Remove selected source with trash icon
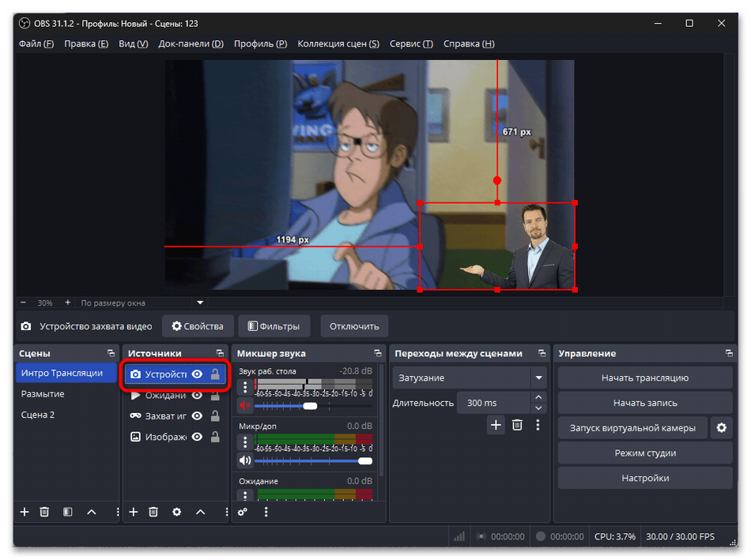Screen dimensions: 751x560 tap(153, 512)
